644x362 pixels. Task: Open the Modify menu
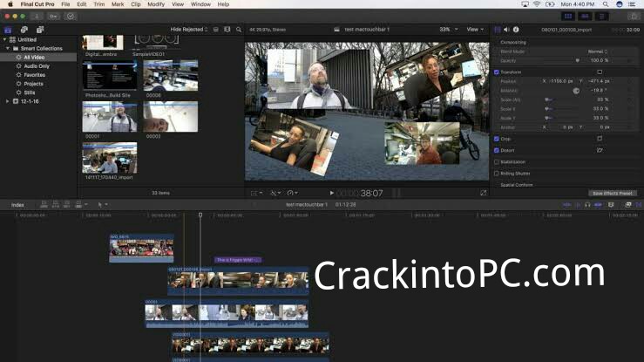[x=156, y=4]
